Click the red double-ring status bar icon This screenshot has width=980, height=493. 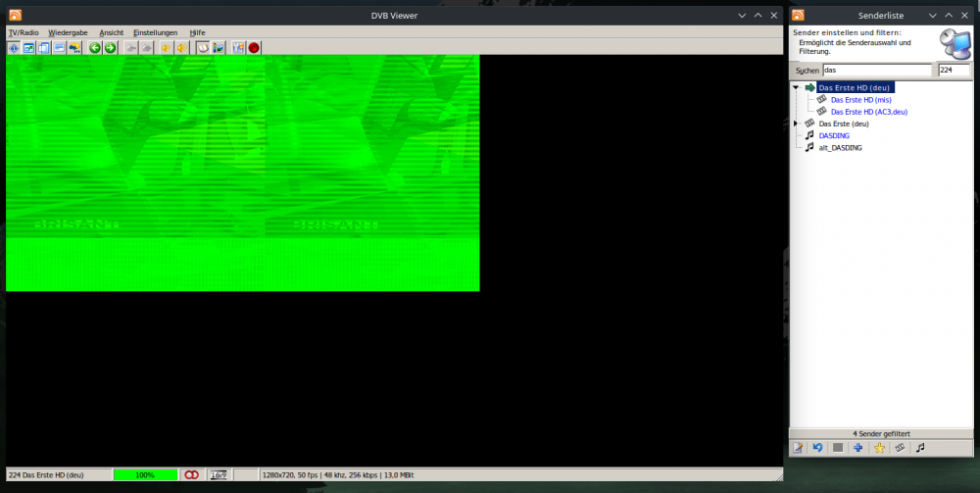191,475
